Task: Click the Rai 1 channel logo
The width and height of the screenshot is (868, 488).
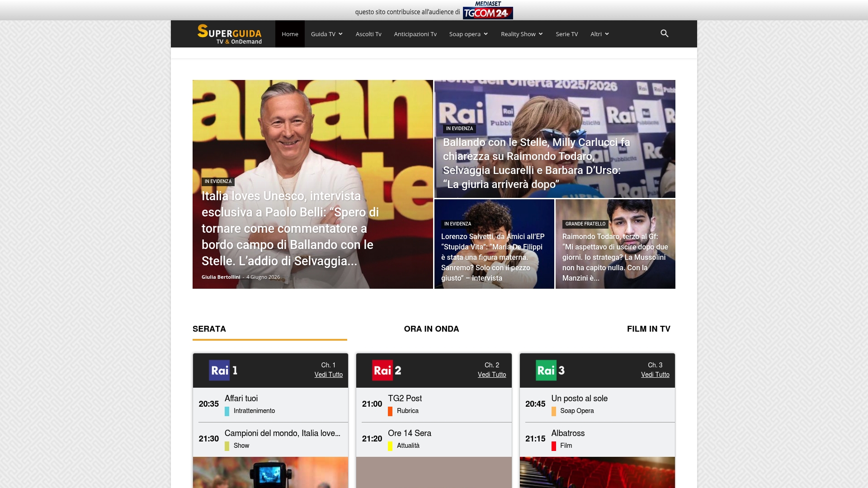Action: (x=223, y=371)
